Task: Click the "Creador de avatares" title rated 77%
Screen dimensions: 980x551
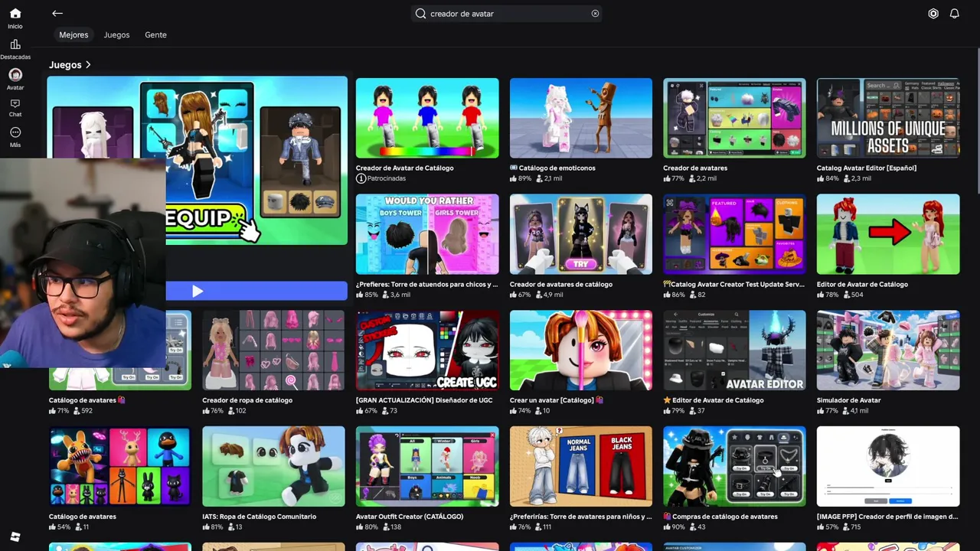Action: (695, 168)
